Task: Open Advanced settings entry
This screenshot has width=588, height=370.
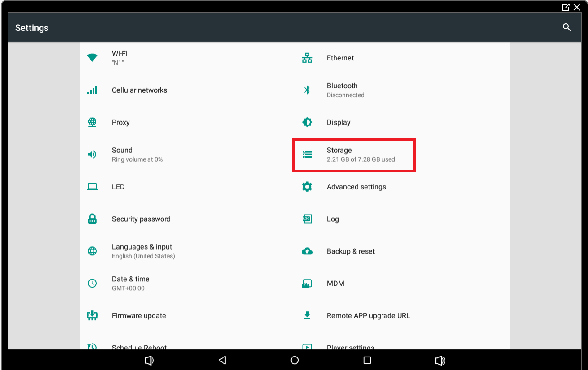Action: tap(402, 187)
